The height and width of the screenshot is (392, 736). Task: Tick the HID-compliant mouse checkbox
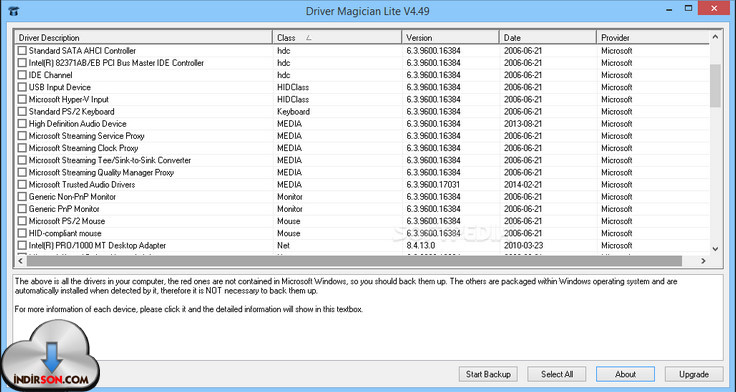coord(22,233)
